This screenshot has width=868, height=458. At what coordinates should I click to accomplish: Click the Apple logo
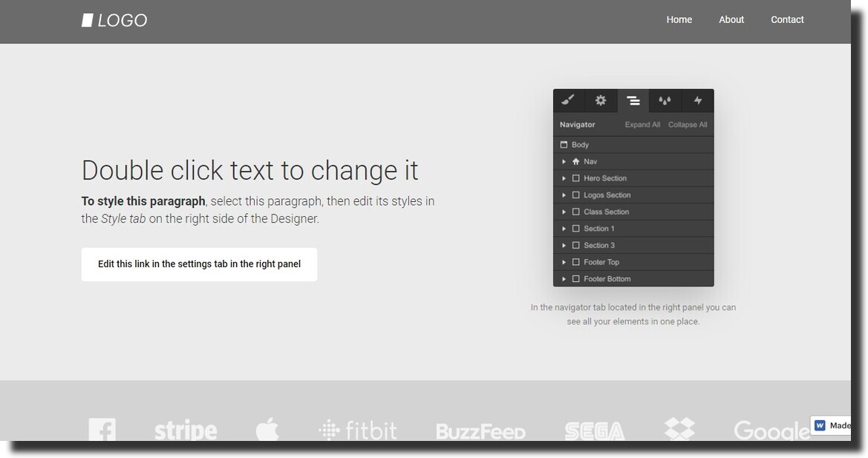point(267,429)
